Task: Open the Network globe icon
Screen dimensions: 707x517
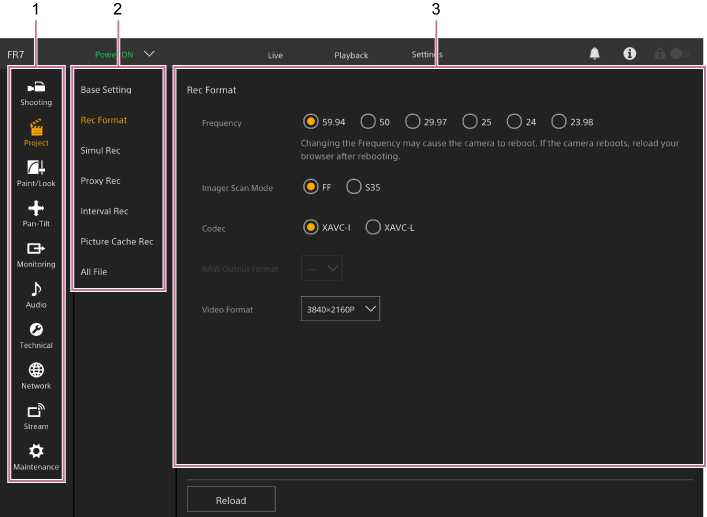Action: pos(36,375)
